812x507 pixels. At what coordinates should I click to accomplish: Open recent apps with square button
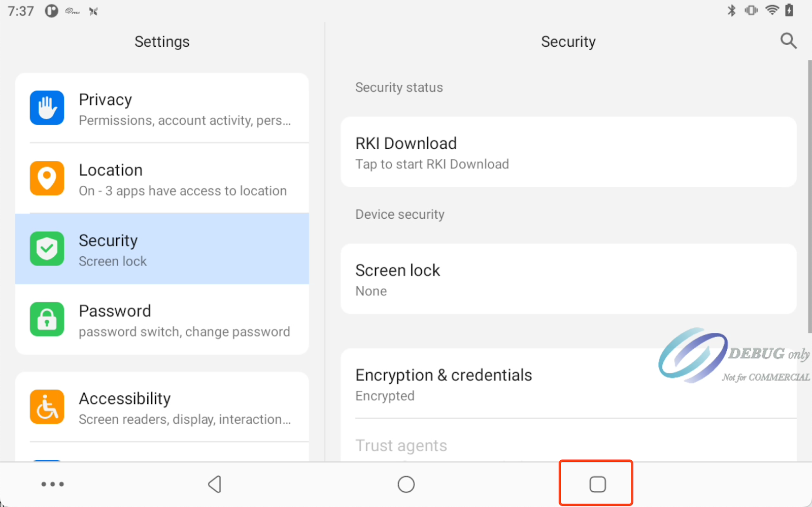[x=597, y=484]
